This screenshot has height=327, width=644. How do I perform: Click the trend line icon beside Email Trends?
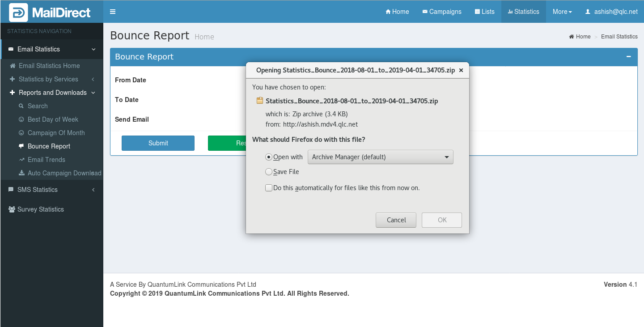[x=21, y=160]
